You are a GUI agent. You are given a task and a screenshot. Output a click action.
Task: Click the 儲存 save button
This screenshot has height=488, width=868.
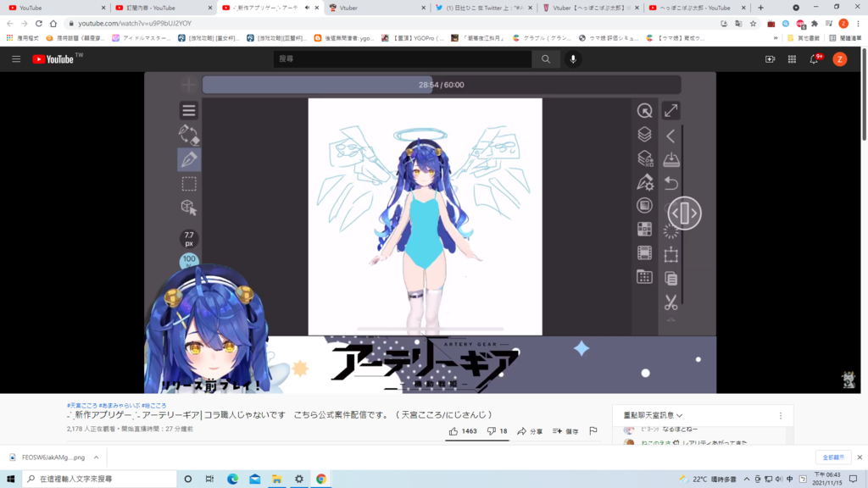565,431
